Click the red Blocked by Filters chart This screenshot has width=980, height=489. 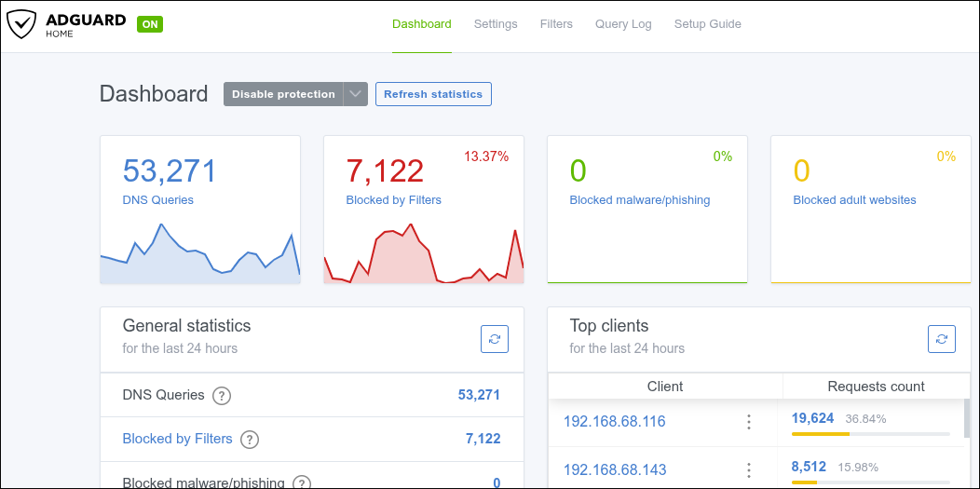pos(424,253)
